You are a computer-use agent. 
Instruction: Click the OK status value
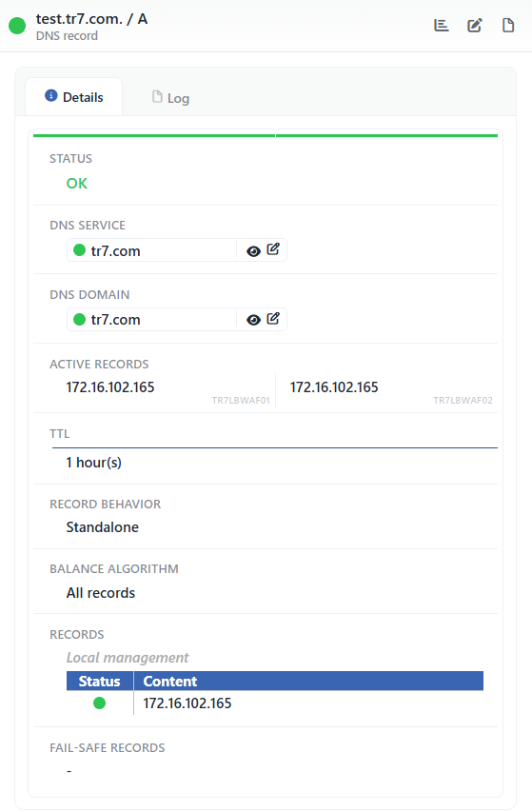click(76, 184)
